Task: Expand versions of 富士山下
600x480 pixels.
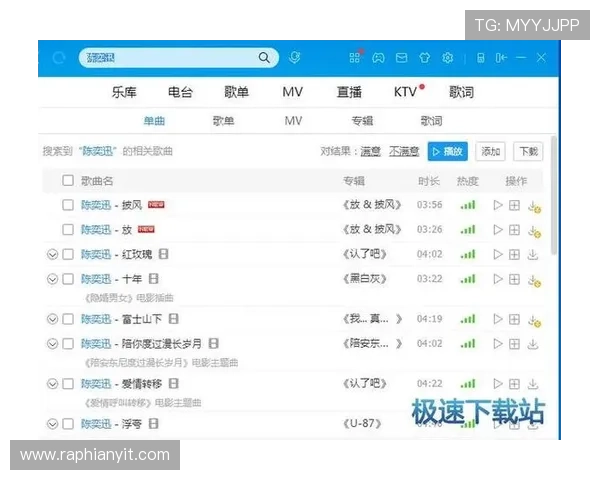Action: coord(52,319)
